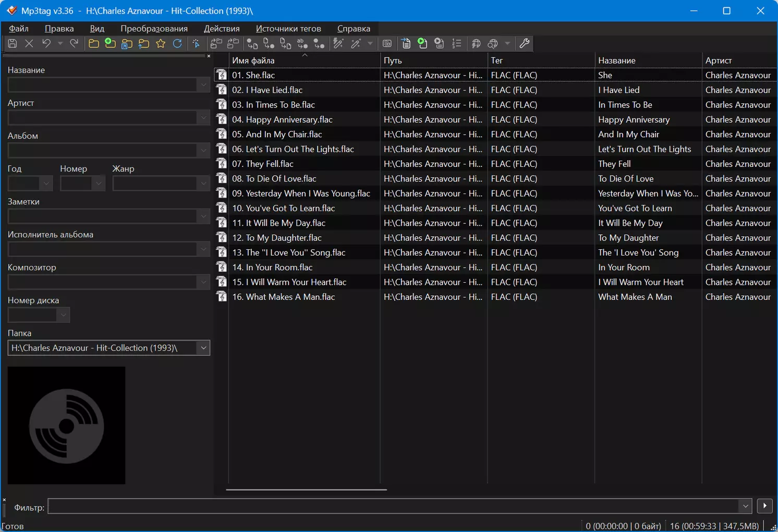The height and width of the screenshot is (532, 778).
Task: Expand the Год field dropdown
Action: click(x=46, y=184)
